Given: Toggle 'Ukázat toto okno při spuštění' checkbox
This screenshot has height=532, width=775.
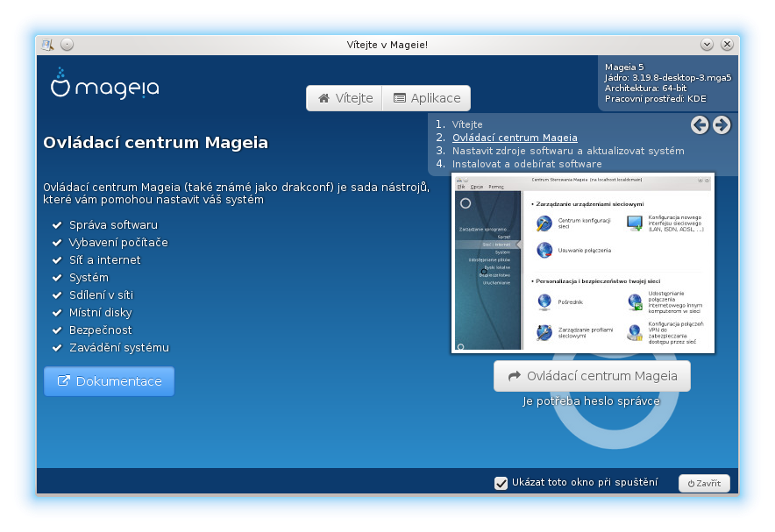Looking at the screenshot, I should tap(501, 483).
